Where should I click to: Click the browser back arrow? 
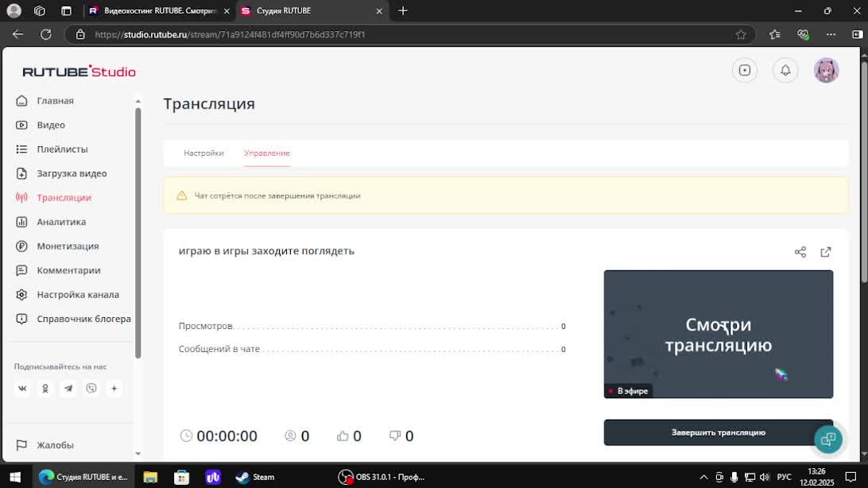point(17,34)
